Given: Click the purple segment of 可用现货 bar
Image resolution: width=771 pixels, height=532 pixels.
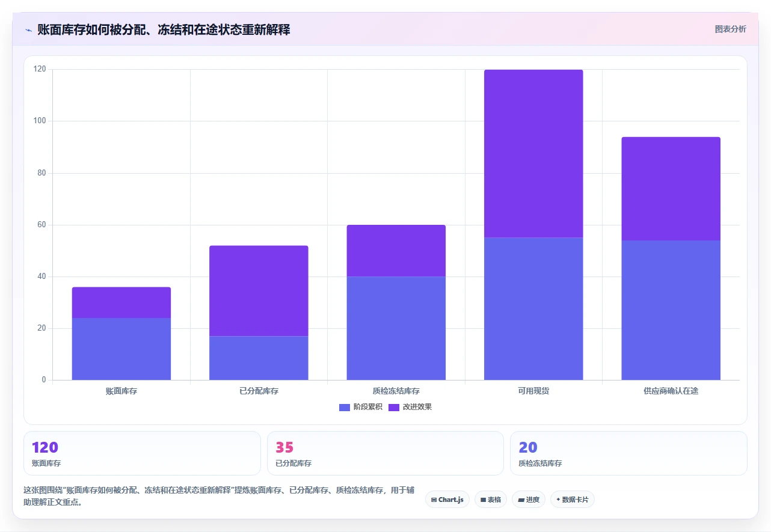Looking at the screenshot, I should point(533,153).
